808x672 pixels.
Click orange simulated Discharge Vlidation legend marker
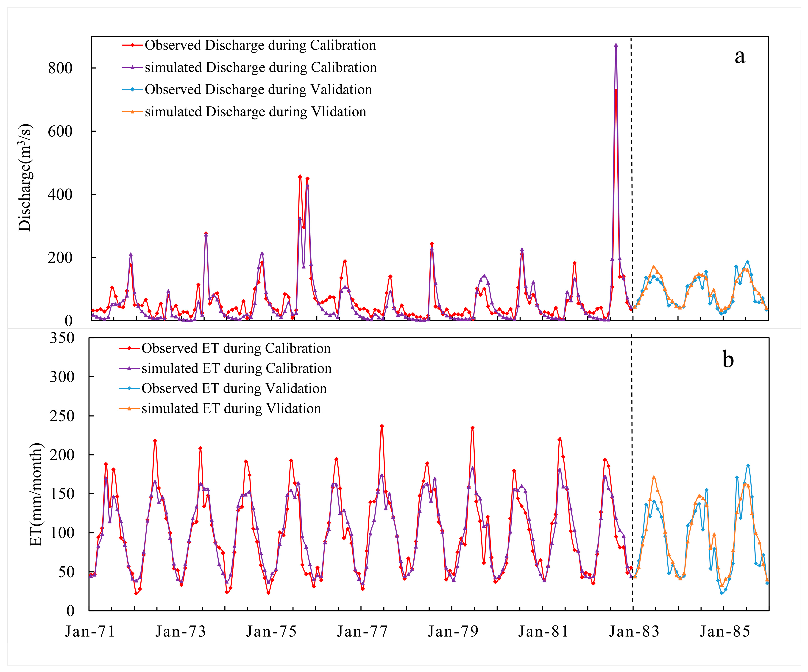pos(132,111)
